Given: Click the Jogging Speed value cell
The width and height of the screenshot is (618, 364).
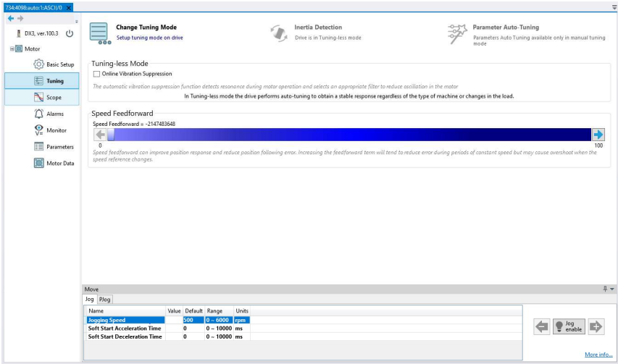Looking at the screenshot, I should tap(174, 320).
